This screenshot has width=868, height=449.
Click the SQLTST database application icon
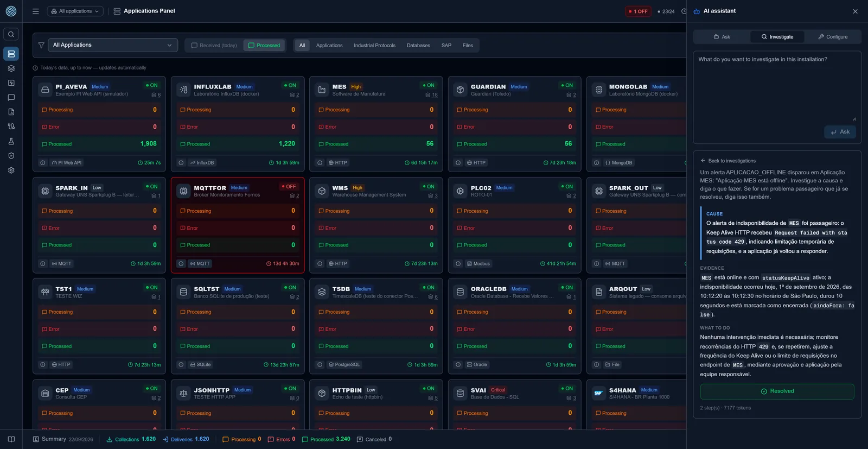pyautogui.click(x=183, y=292)
